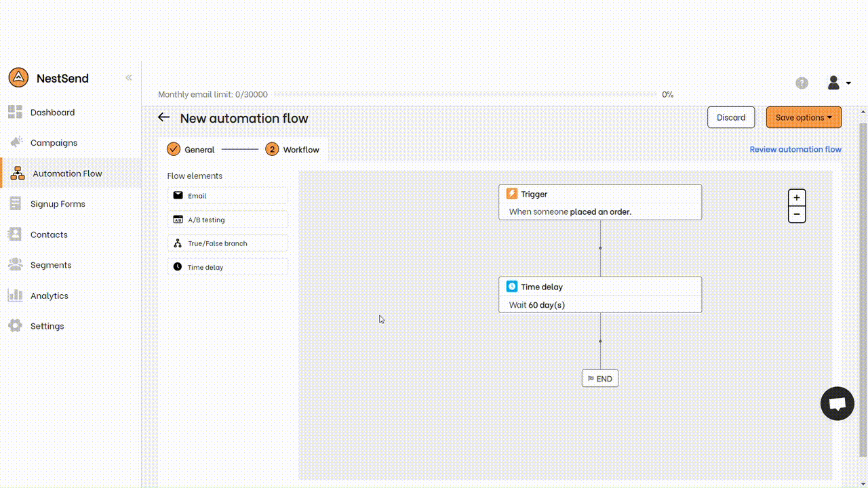Select the Email flow element
Viewport: 868px width, 488px height.
point(228,195)
